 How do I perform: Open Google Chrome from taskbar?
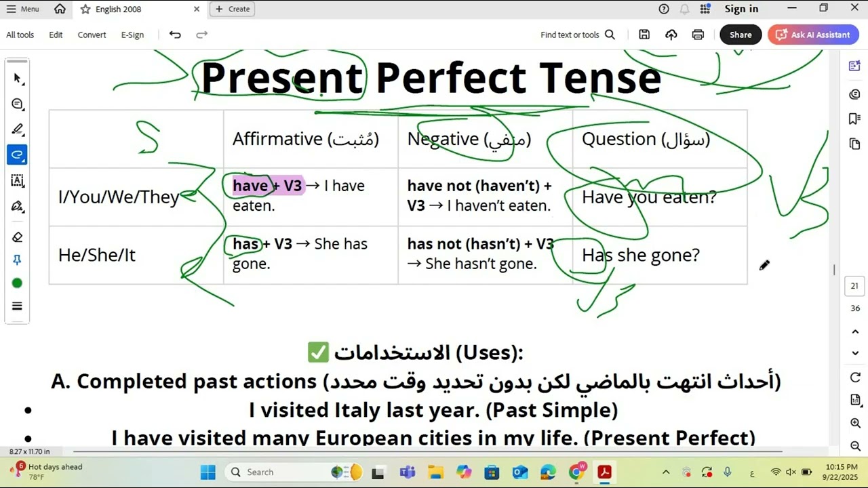[576, 472]
